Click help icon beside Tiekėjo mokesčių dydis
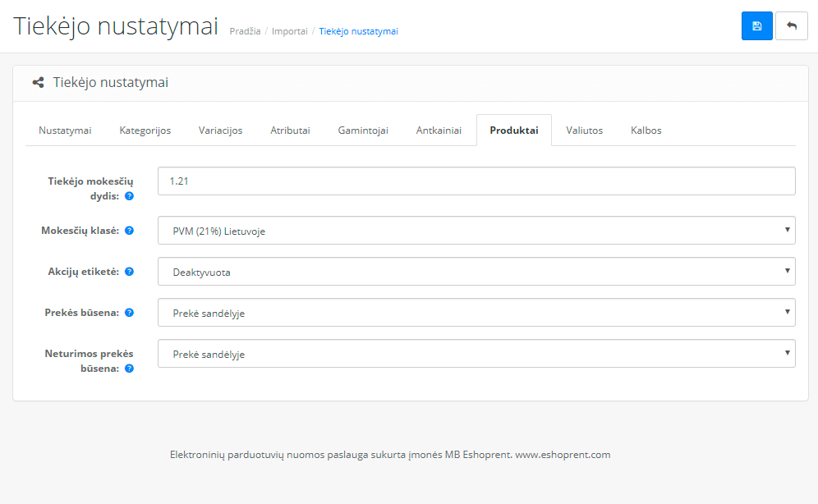 coord(130,196)
